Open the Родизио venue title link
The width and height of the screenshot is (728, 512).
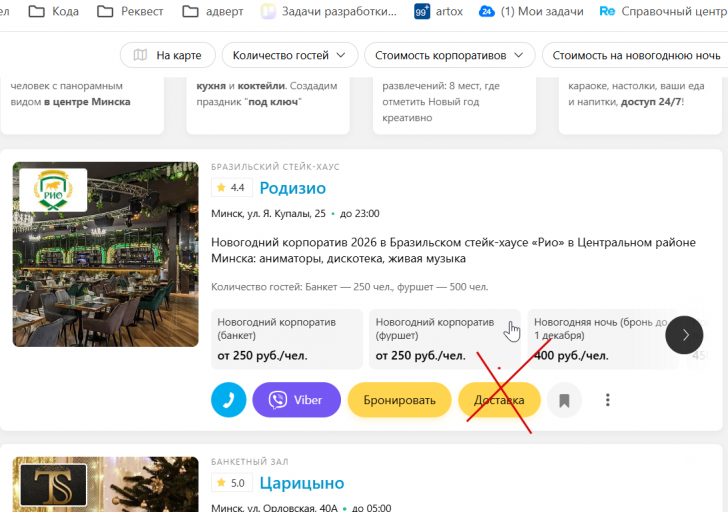click(x=292, y=188)
